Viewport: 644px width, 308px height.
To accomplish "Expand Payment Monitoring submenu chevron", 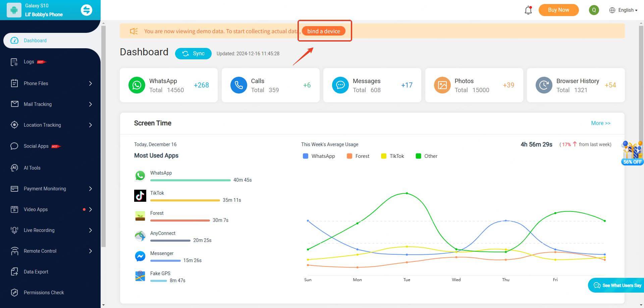I will 90,189.
